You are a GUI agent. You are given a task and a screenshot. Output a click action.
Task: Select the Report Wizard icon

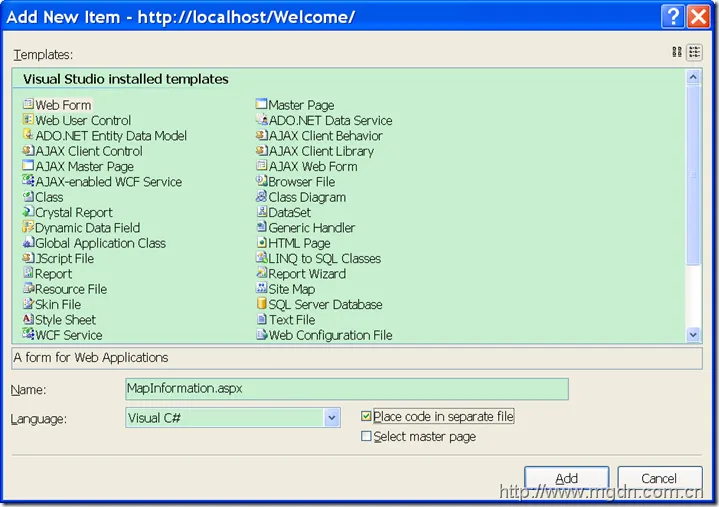[x=261, y=273]
